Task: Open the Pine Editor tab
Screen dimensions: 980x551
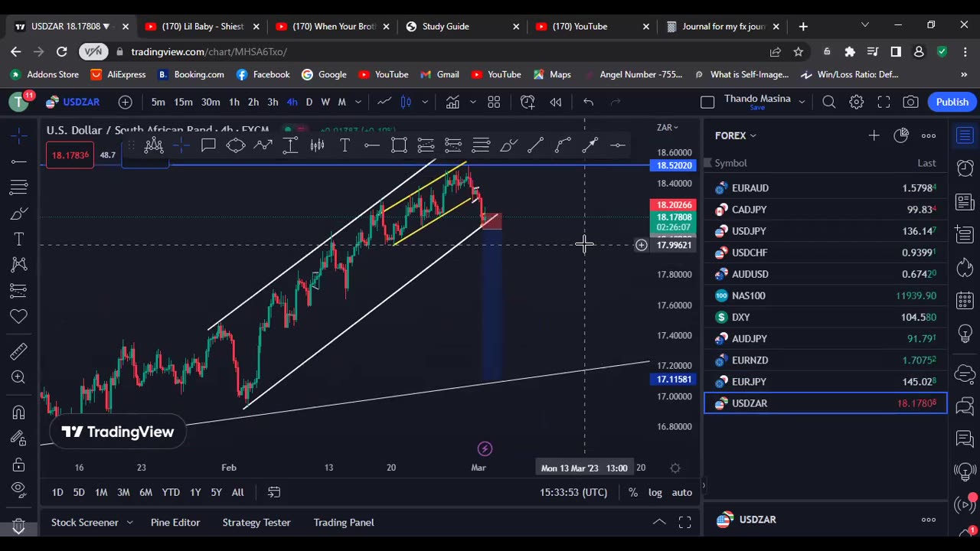Action: [175, 523]
